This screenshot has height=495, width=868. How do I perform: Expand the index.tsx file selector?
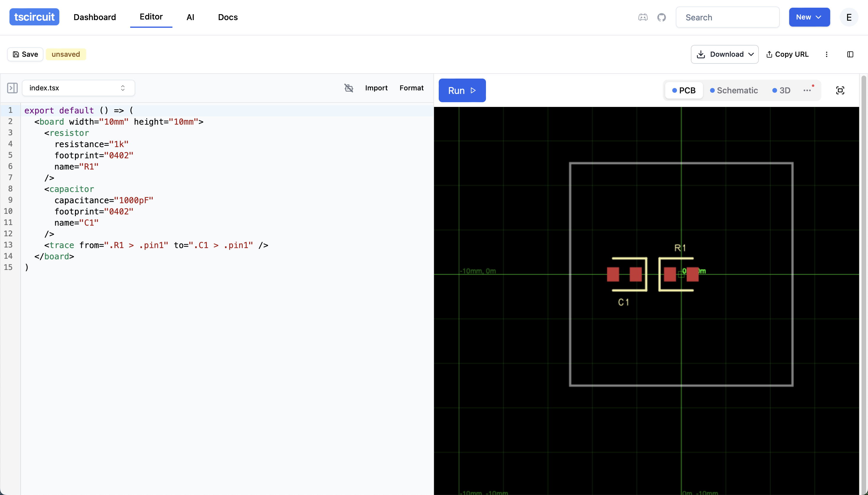[79, 88]
